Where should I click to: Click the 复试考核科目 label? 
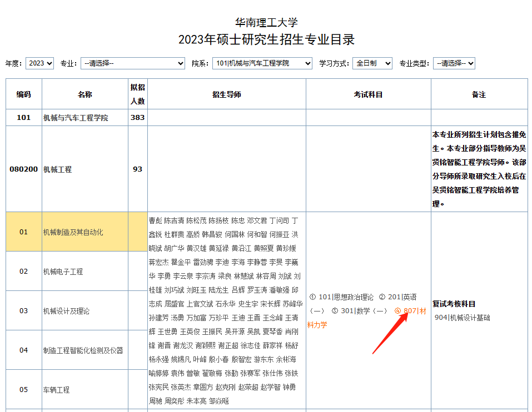coord(454,304)
